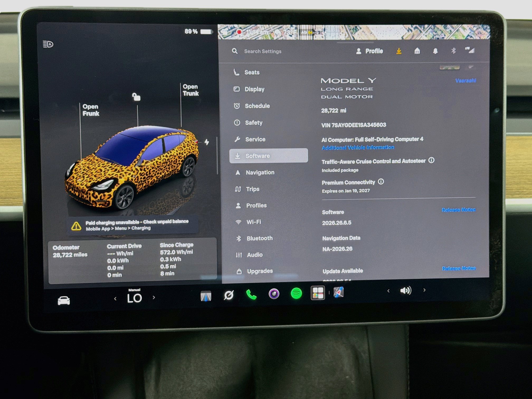Screen dimensions: 532x399
Task: Open the Phone app
Action: click(x=251, y=294)
